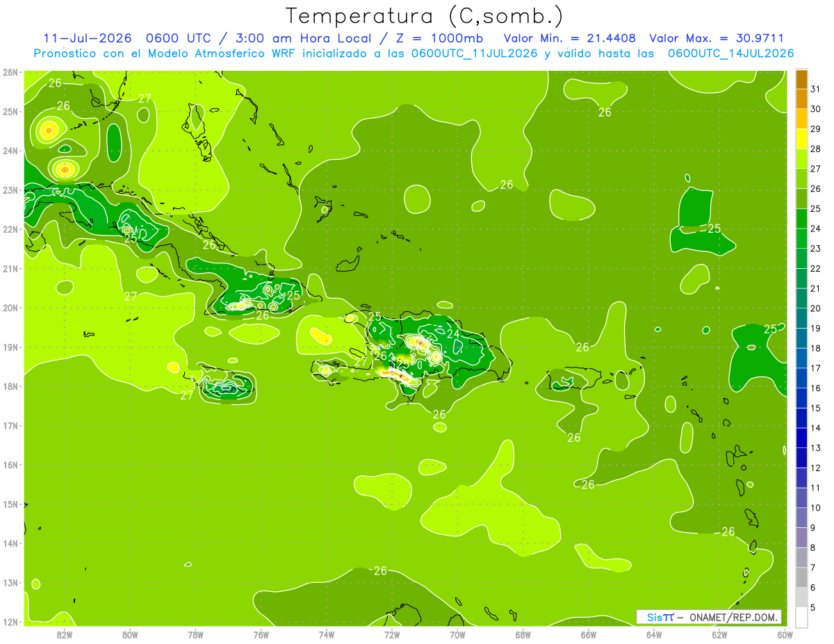Pick green swatch between legend 23 and 24
The image size is (834, 644).
click(801, 239)
